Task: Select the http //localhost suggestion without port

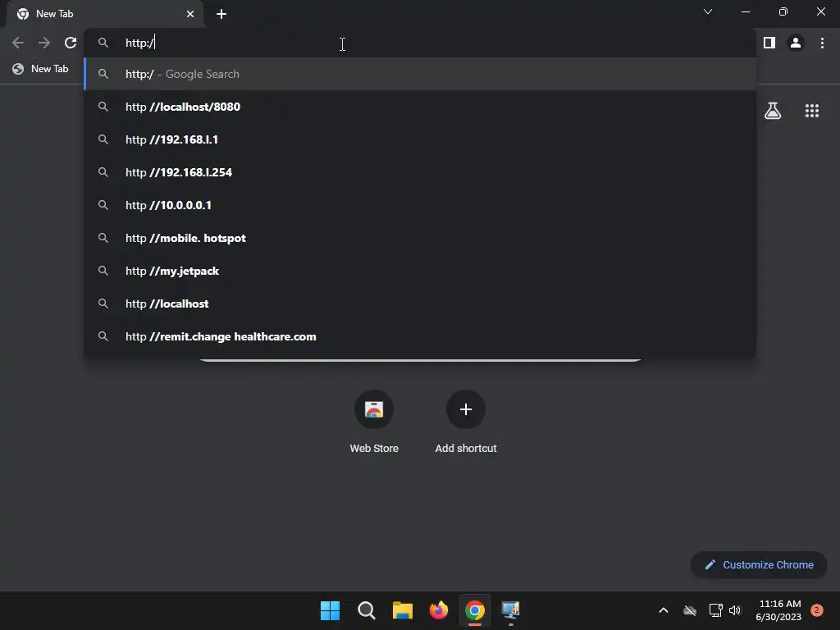Action: coord(420,304)
